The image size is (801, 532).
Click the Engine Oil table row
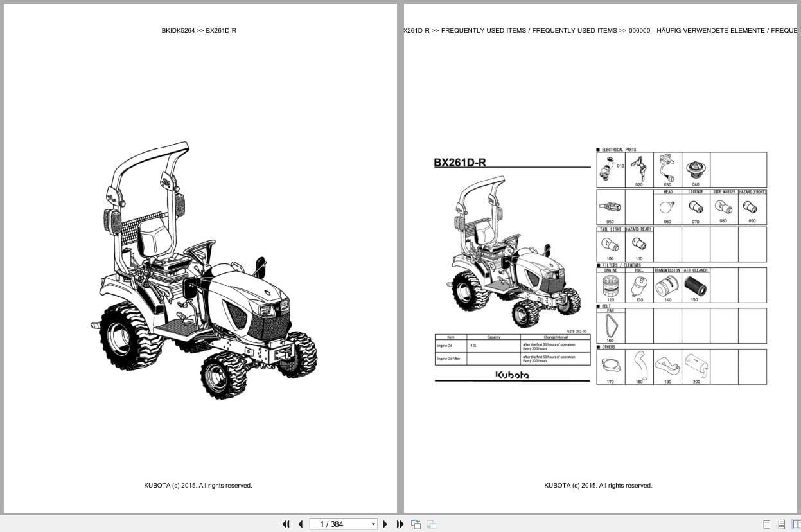point(513,346)
